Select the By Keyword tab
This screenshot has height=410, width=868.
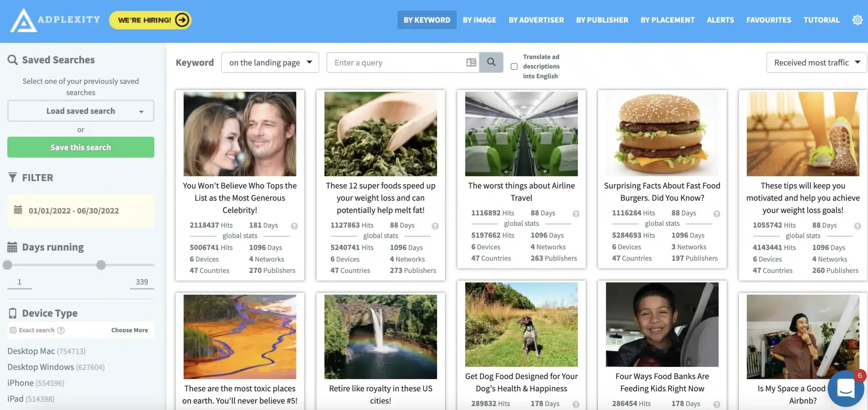427,19
